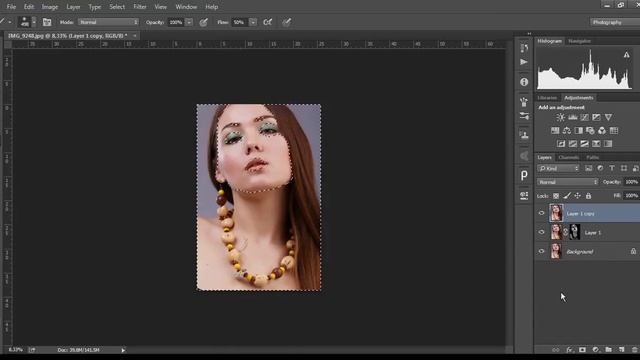Select the IMG_9248.jpg document tab

coord(67,36)
